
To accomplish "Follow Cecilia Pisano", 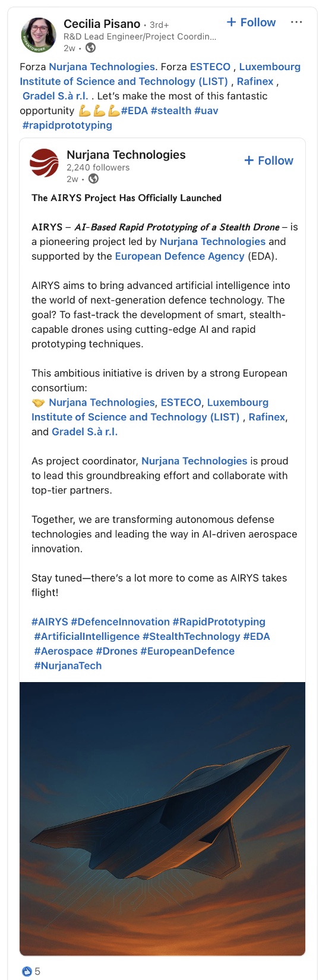I will tap(251, 23).
